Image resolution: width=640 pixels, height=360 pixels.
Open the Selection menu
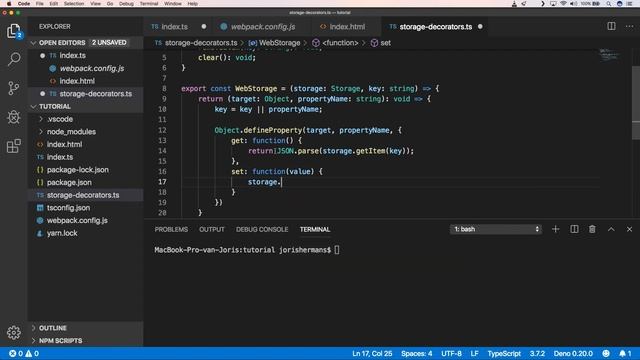(74, 4)
